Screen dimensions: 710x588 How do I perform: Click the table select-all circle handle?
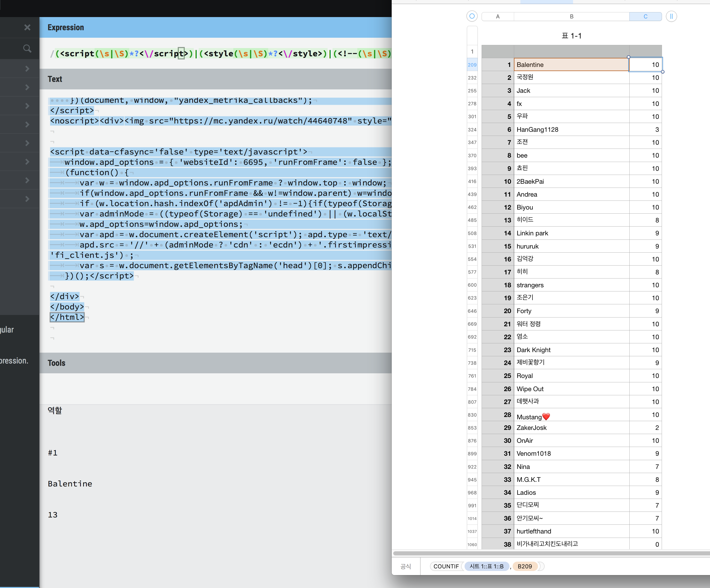coord(472,16)
